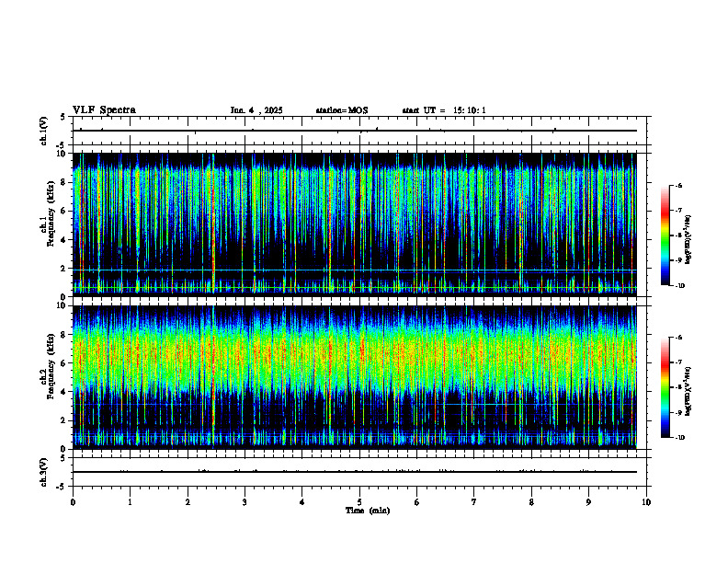The image size is (728, 563).
Task: Click the "Time (min)" x-axis label
Action: tap(368, 511)
